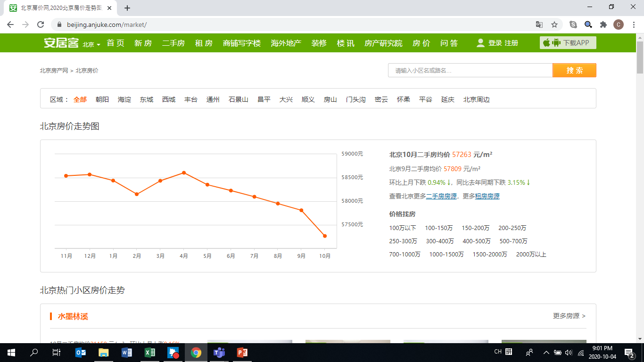Open the volume control in system tray
This screenshot has height=362, width=644.
pos(568,352)
